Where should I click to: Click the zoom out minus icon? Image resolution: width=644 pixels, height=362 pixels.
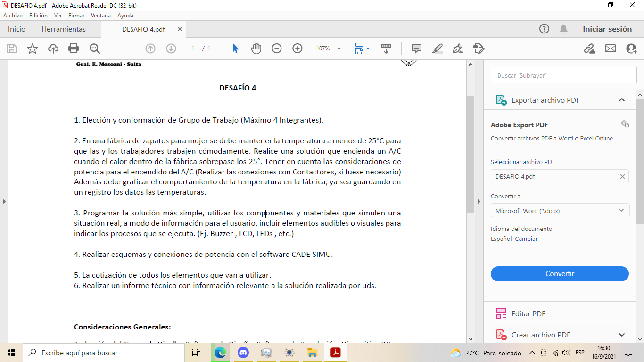point(277,49)
